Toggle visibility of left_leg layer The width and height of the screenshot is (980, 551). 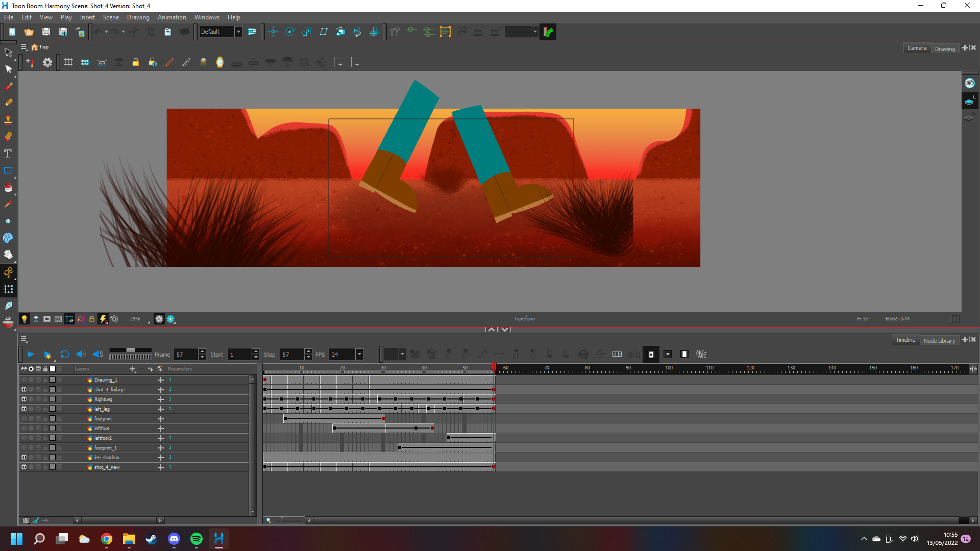click(x=23, y=409)
